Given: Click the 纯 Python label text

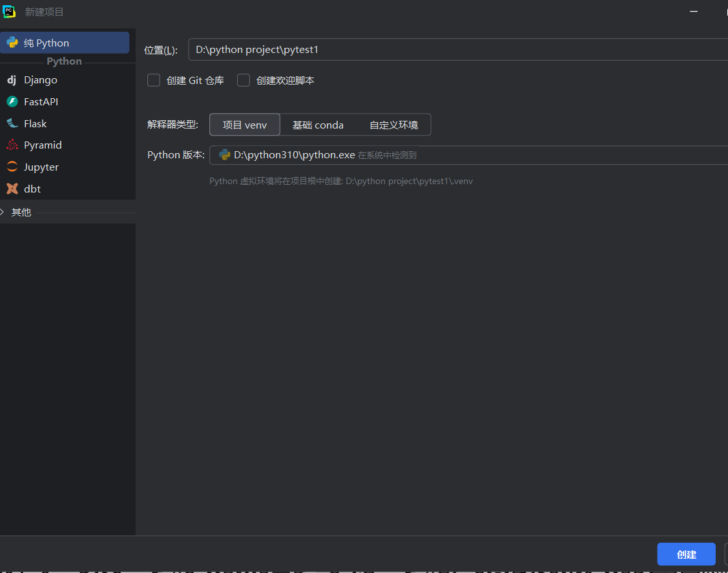Looking at the screenshot, I should (x=47, y=43).
